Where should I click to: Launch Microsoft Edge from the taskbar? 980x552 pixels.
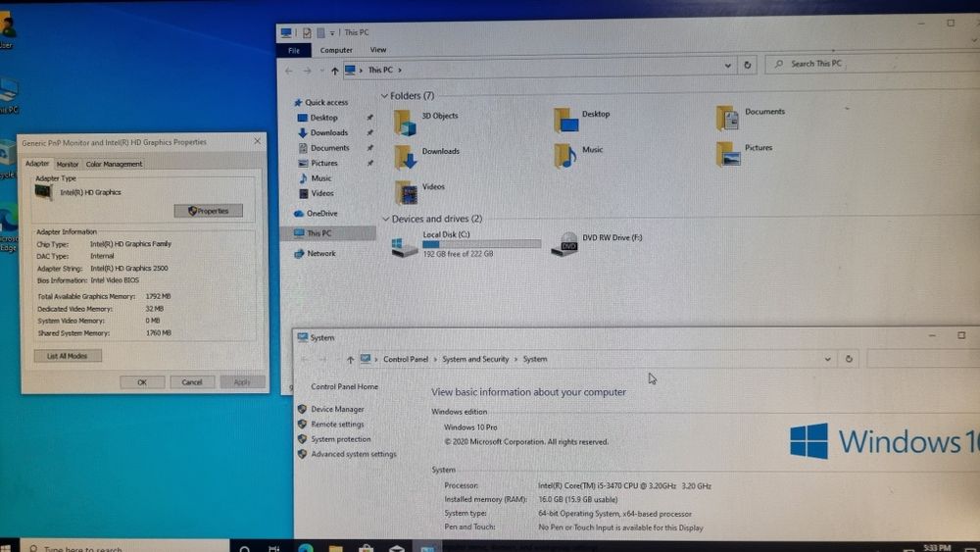[x=306, y=548]
